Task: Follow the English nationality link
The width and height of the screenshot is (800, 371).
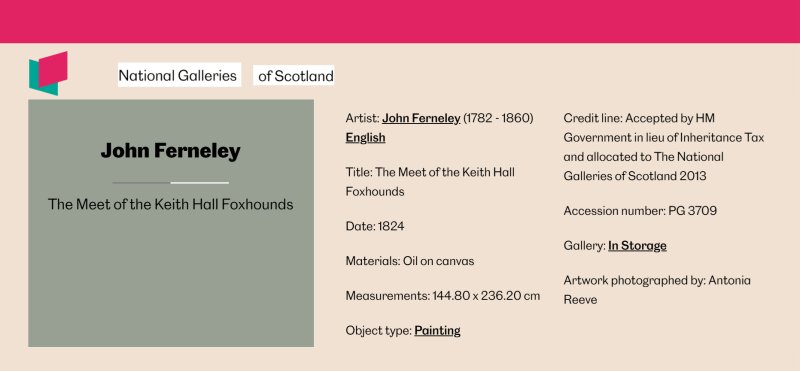Action: (x=365, y=138)
